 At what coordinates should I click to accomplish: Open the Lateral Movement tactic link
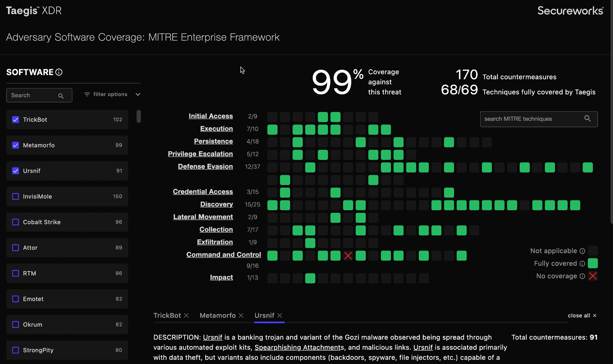[x=203, y=217]
